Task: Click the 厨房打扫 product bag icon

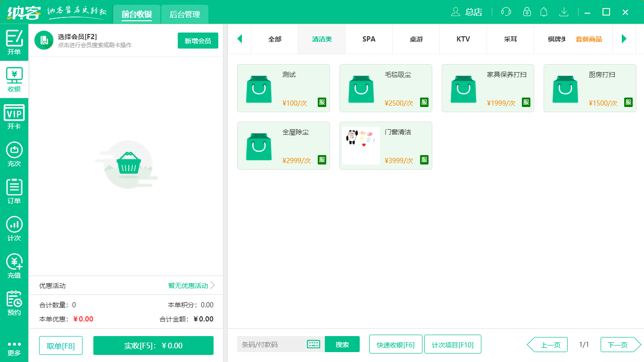Action: click(x=565, y=89)
